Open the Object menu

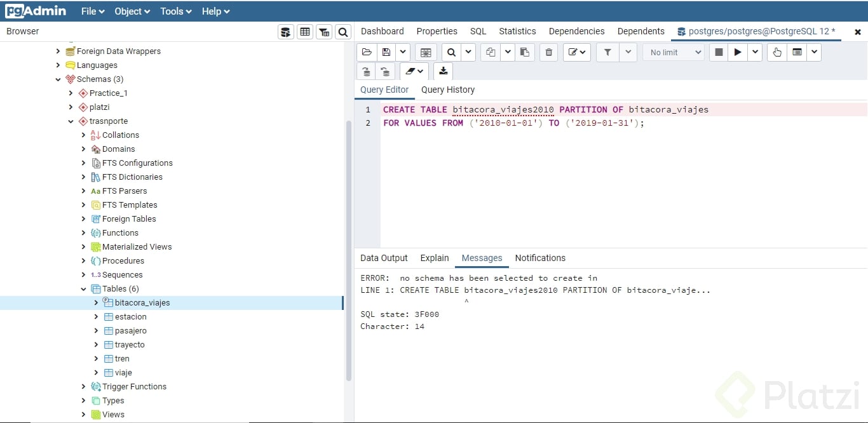click(132, 11)
